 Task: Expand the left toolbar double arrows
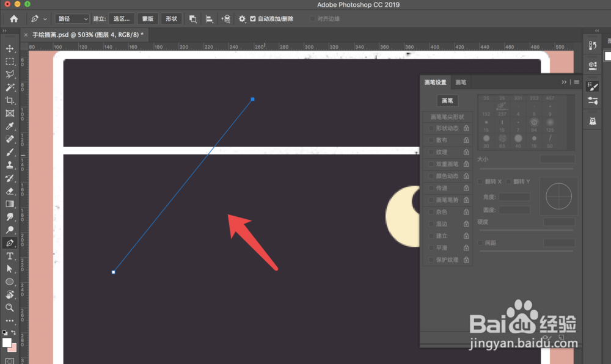pos(5,31)
